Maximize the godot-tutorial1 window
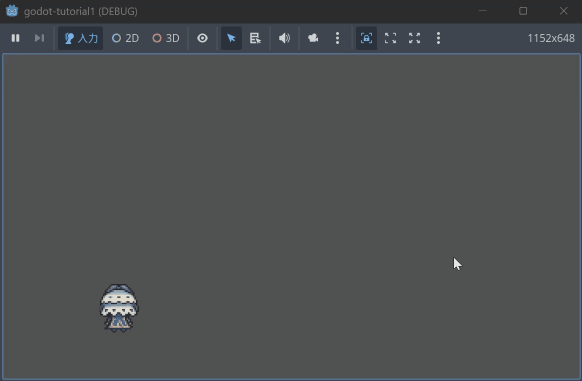The image size is (582, 381). click(x=523, y=11)
